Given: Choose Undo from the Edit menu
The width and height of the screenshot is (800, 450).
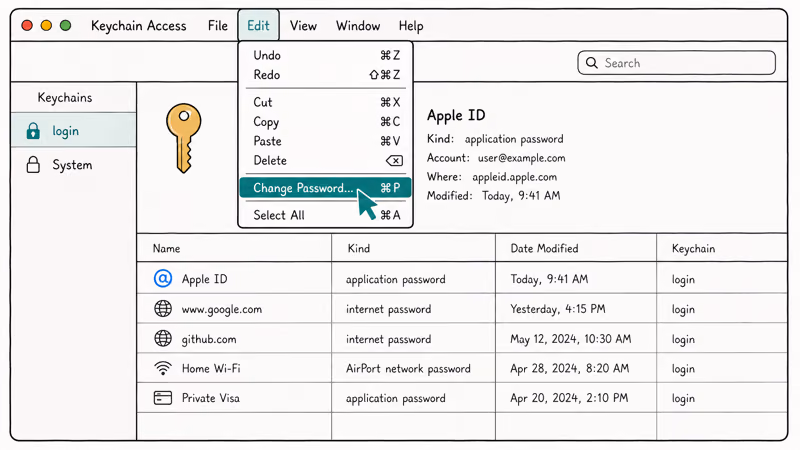Looking at the screenshot, I should pyautogui.click(x=326, y=55).
